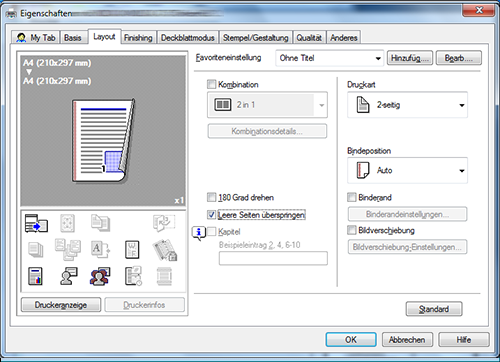
Task: Go to the Finishing tab
Action: coord(138,38)
